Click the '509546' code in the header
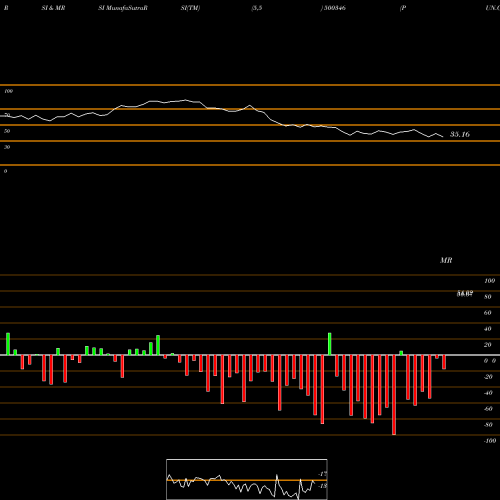Image resolution: width=500 pixels, height=500 pixels. (335, 8)
